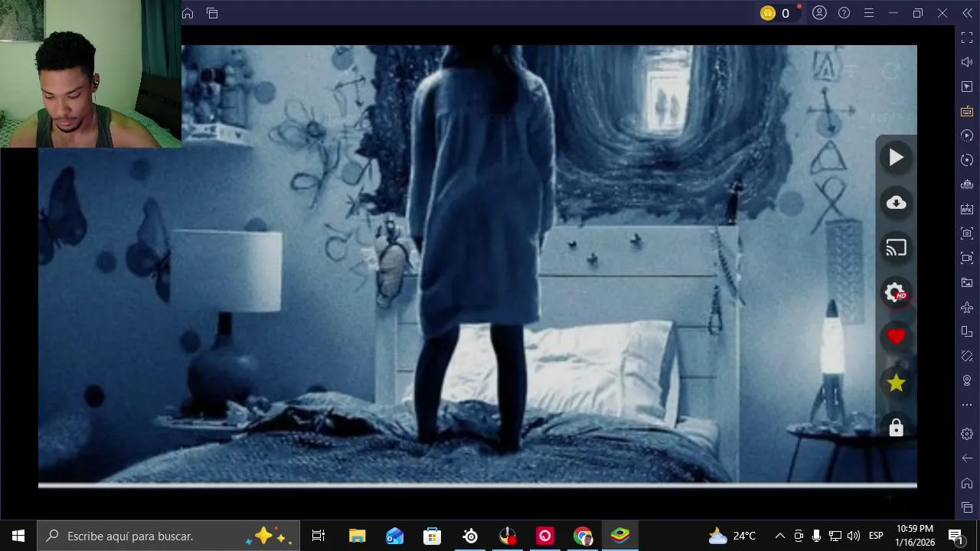Screen dimensions: 980x551
Task: Open the BlueStacks help question icon
Action: [x=844, y=13]
